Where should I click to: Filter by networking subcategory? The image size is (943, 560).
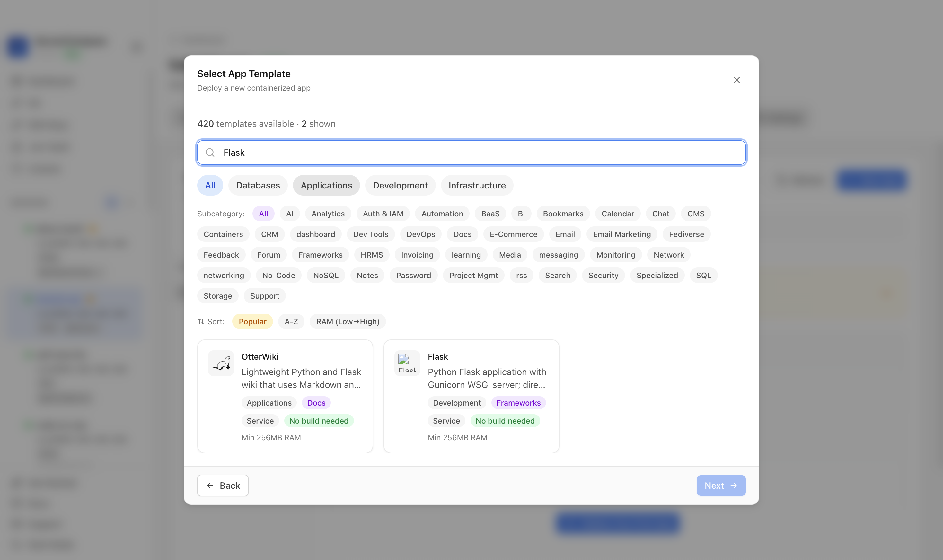tap(224, 276)
